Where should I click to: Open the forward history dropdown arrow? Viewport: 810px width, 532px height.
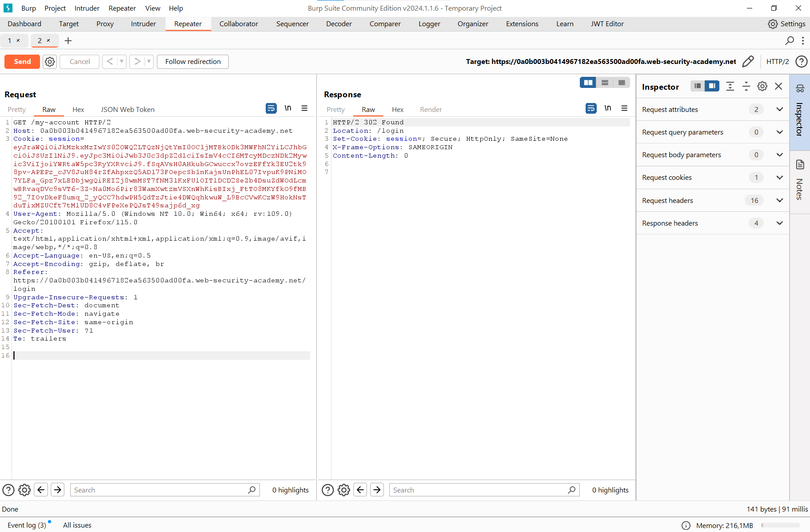point(149,62)
